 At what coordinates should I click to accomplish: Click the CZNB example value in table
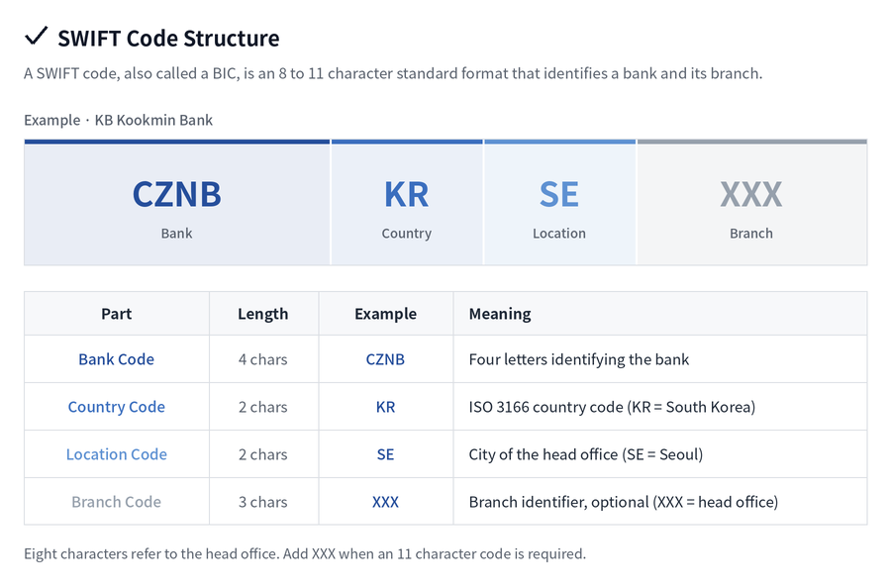385,359
